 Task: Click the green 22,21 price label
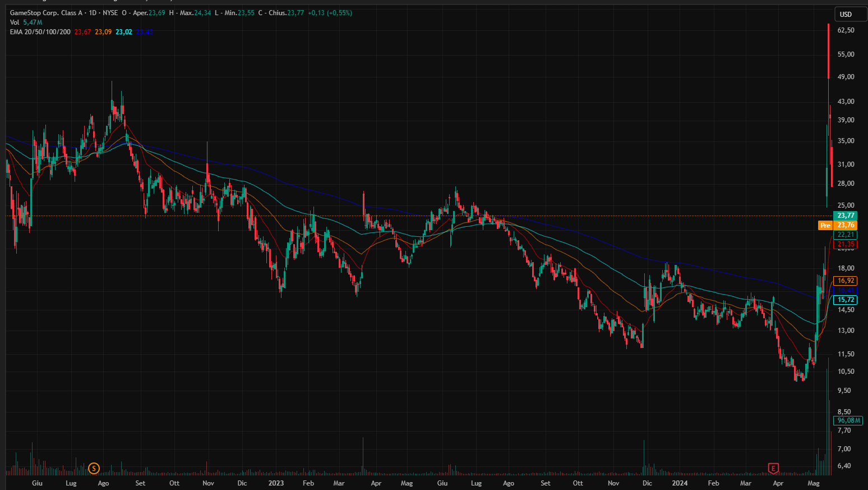[846, 235]
